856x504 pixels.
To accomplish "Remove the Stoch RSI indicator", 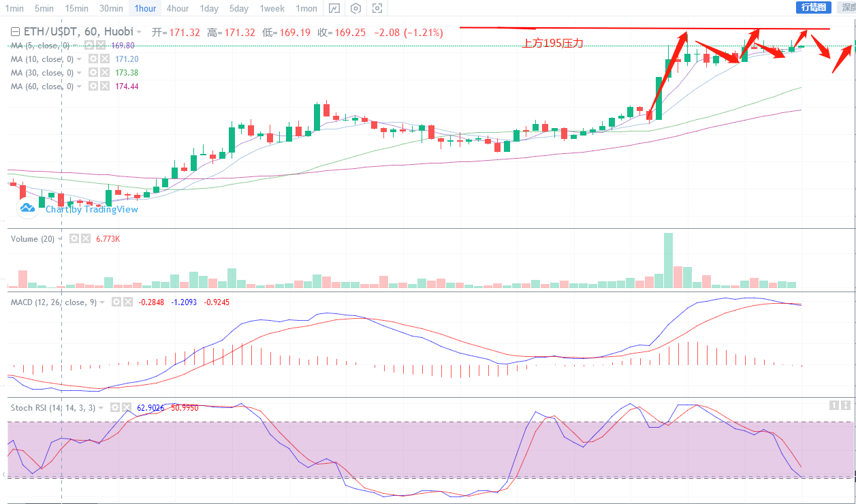I will pyautogui.click(x=127, y=407).
